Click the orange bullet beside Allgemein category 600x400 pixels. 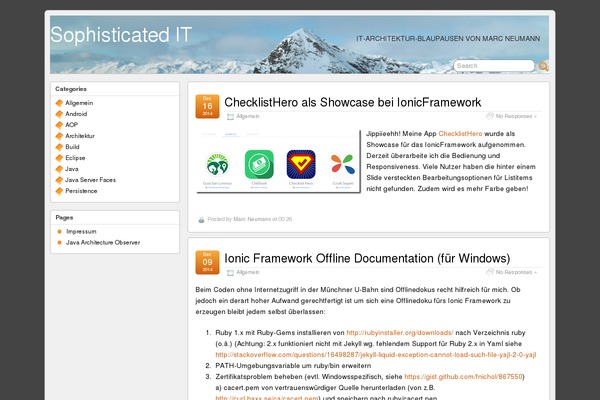click(x=59, y=103)
